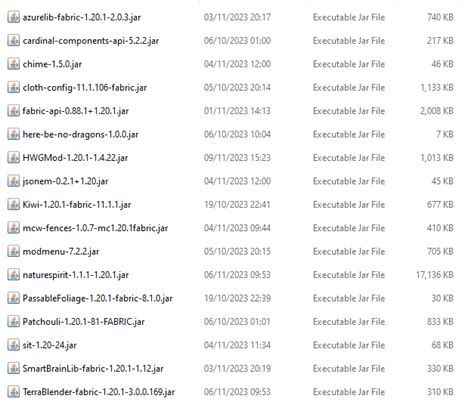Click the mcw-fences-1.0.7-mc1.20.1fabric.jar name
The image size is (474, 414).
(95, 228)
